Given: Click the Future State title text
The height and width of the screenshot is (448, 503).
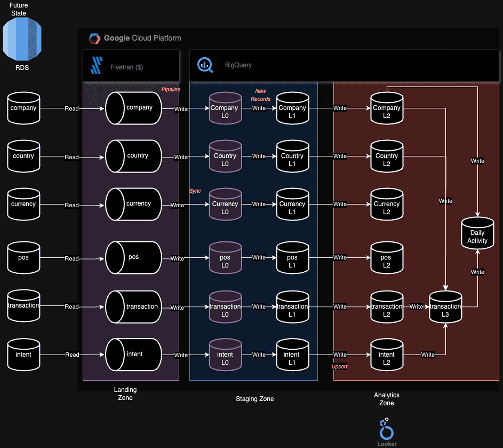Looking at the screenshot, I should (x=19, y=9).
